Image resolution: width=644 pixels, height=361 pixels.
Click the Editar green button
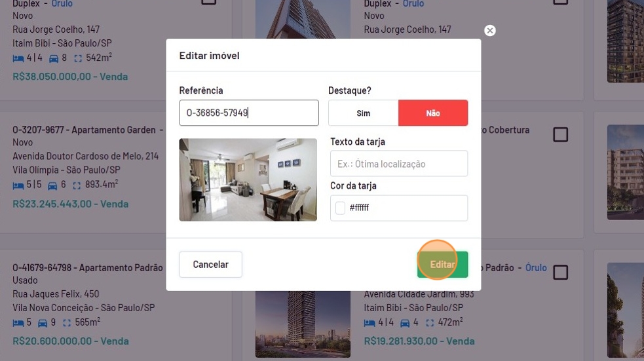pos(443,265)
